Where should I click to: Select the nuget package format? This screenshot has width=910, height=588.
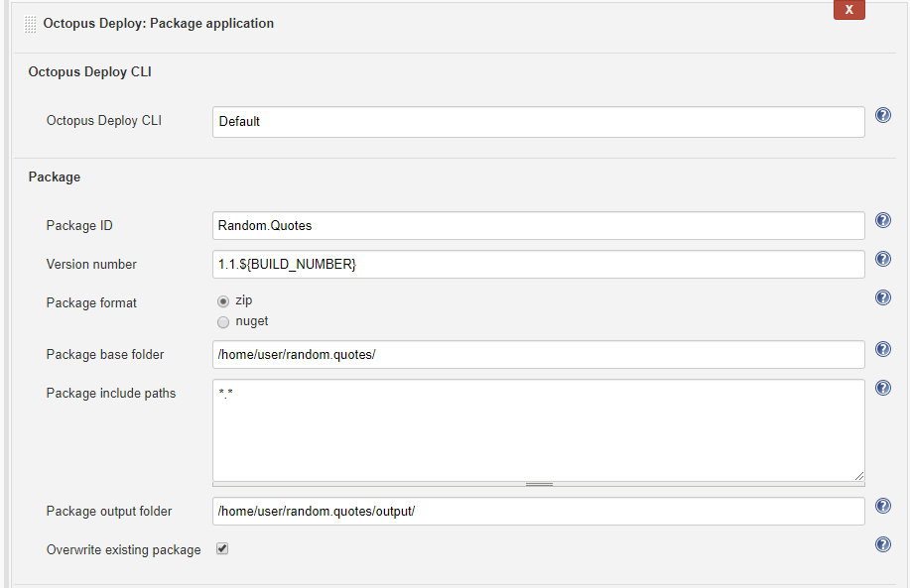tap(223, 321)
